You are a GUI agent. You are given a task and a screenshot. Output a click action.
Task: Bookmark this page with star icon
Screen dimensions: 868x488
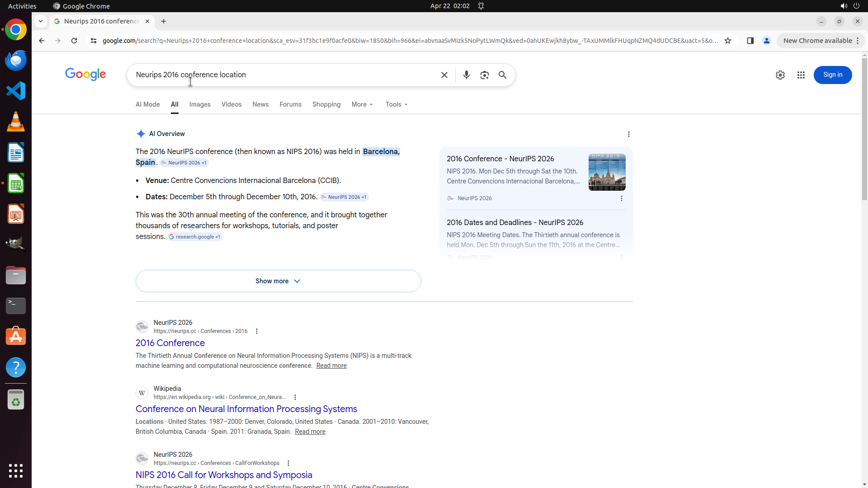[727, 41]
